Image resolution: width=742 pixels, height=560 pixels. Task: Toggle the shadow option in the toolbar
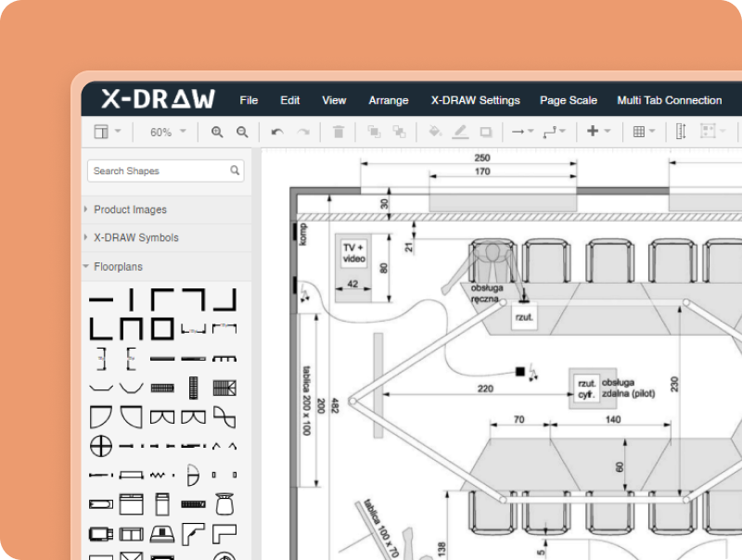pyautogui.click(x=485, y=132)
